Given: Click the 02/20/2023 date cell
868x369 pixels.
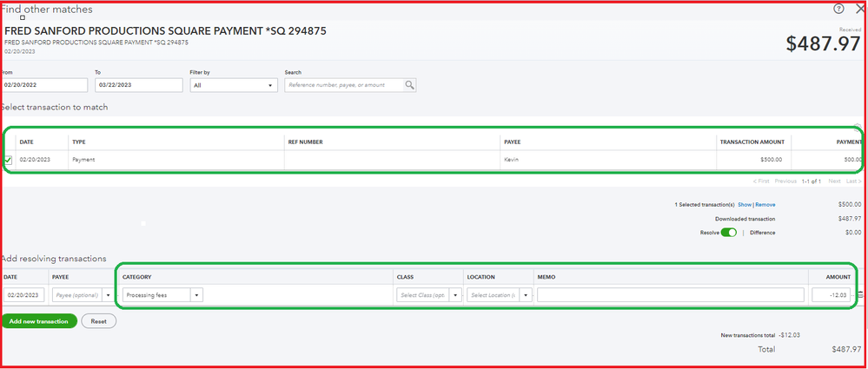Looking at the screenshot, I should pyautogui.click(x=35, y=160).
